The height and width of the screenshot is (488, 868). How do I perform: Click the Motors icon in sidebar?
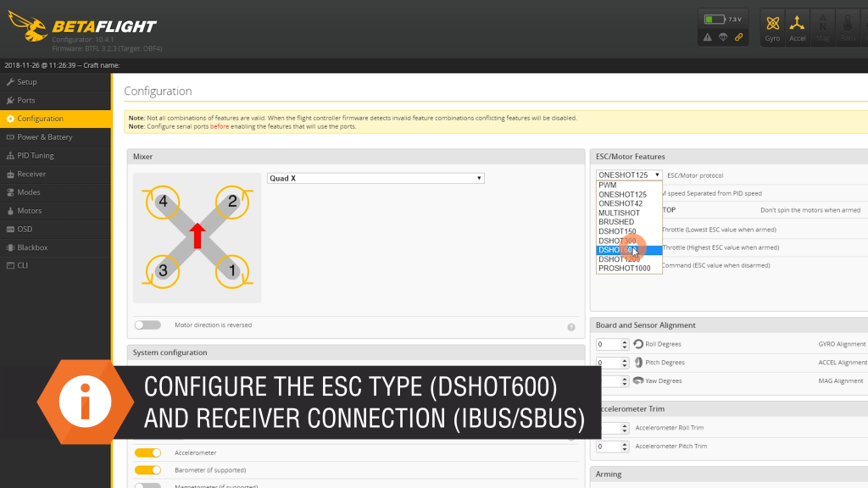click(10, 211)
